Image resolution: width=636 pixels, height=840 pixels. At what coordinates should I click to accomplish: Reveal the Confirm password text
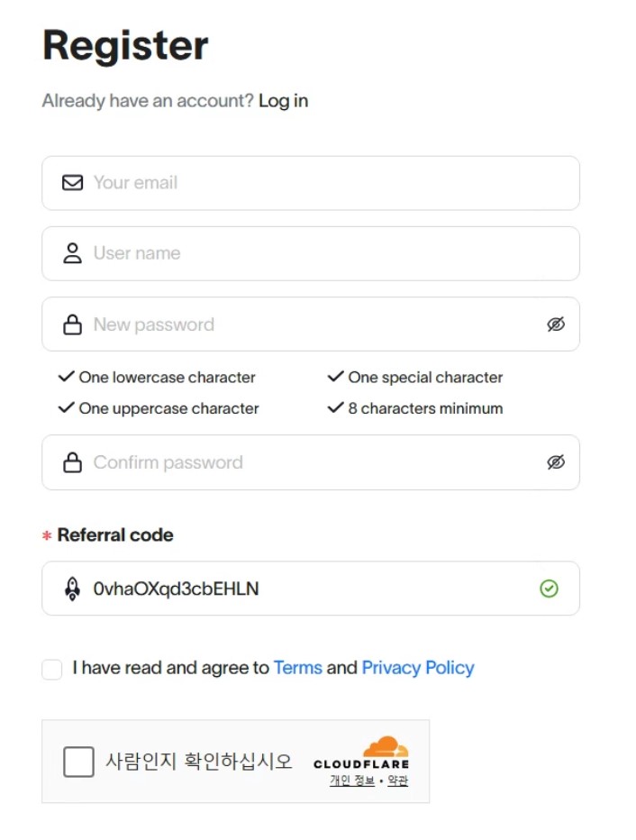coord(556,462)
